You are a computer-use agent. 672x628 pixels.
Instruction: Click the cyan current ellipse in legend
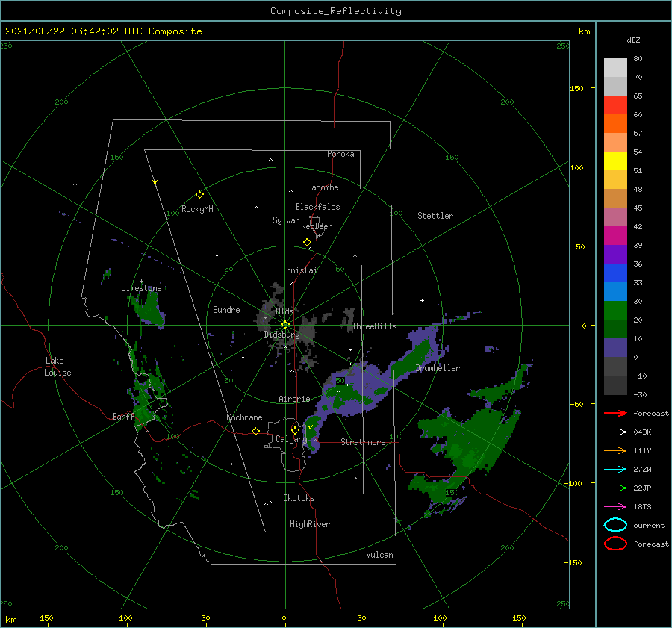615,525
